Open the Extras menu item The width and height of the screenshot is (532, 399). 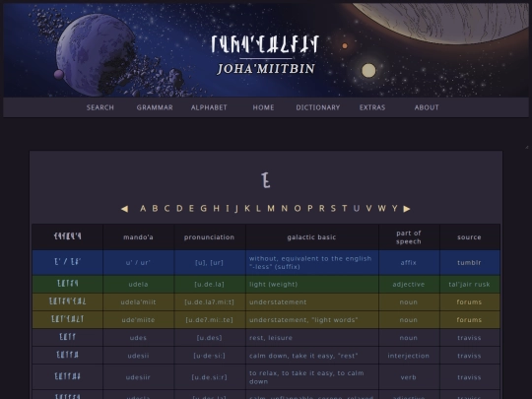(x=372, y=107)
